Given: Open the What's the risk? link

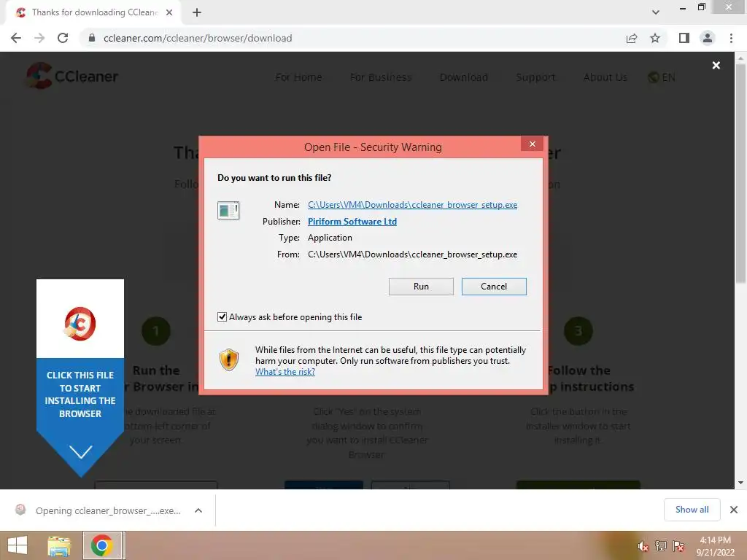Looking at the screenshot, I should [x=285, y=372].
